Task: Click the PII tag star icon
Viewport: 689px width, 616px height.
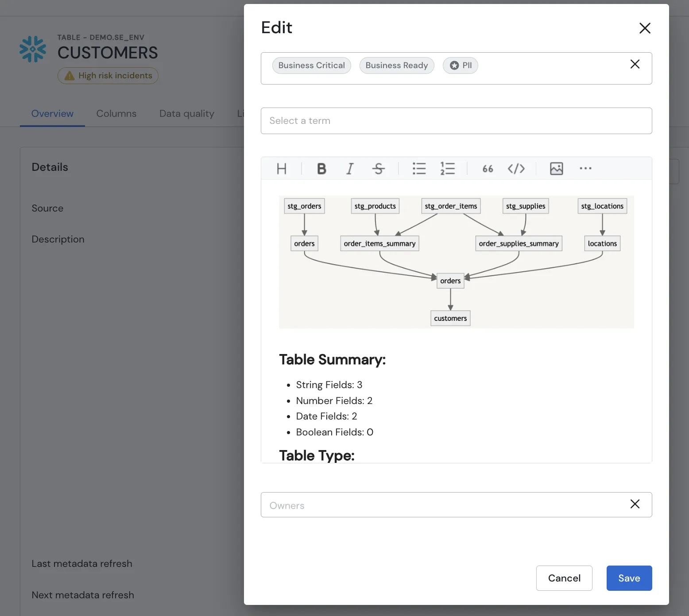Action: [454, 65]
